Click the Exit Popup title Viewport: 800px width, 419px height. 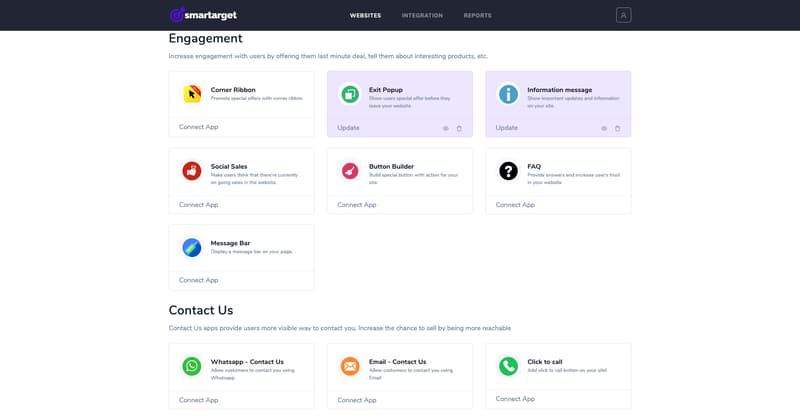pos(386,90)
